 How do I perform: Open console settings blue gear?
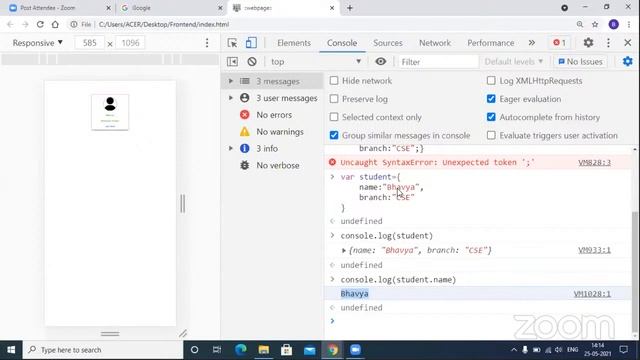[627, 62]
